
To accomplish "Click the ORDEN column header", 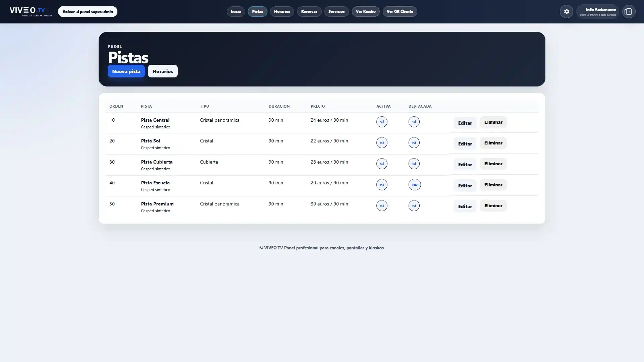I will pos(116,106).
